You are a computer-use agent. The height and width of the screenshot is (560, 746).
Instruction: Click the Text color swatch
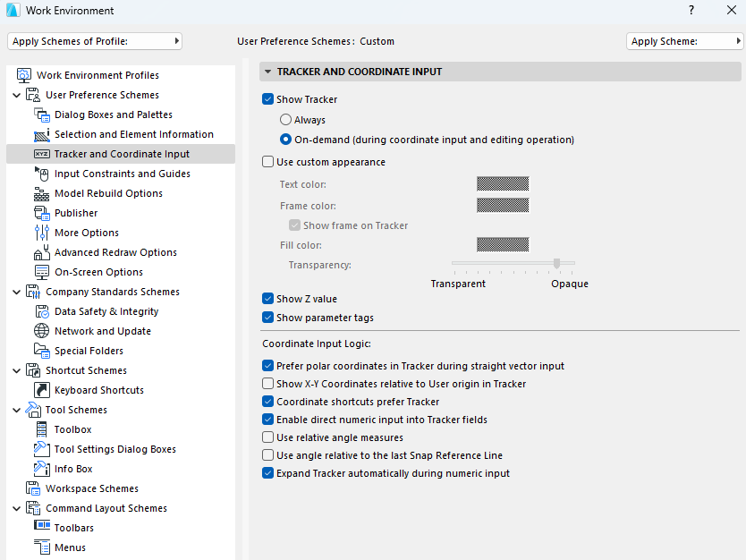pyautogui.click(x=503, y=184)
